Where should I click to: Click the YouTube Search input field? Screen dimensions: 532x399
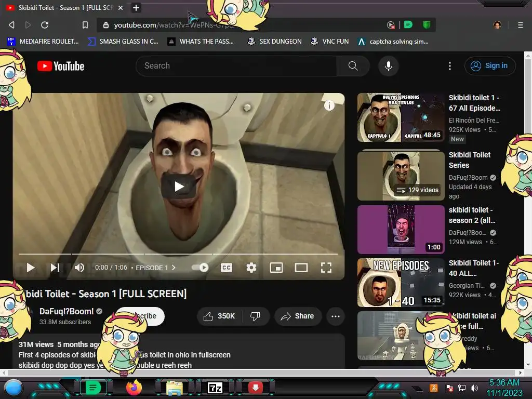[236, 66]
